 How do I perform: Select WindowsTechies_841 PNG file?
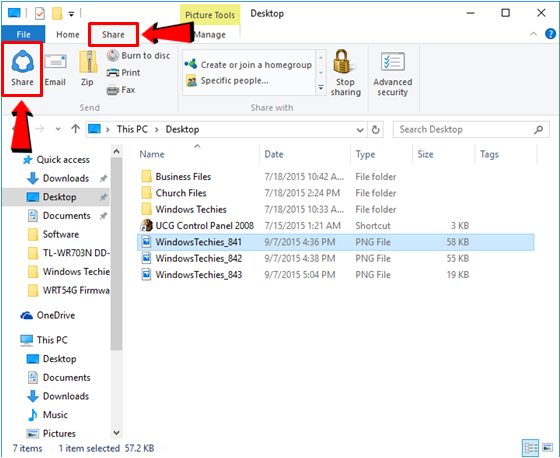click(x=335, y=242)
